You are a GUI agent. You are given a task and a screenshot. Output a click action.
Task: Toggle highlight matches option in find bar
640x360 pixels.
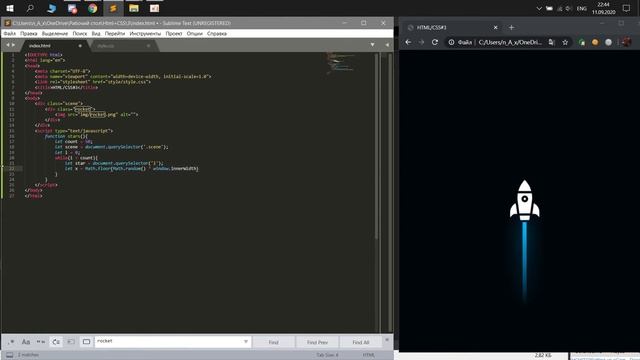click(x=86, y=342)
